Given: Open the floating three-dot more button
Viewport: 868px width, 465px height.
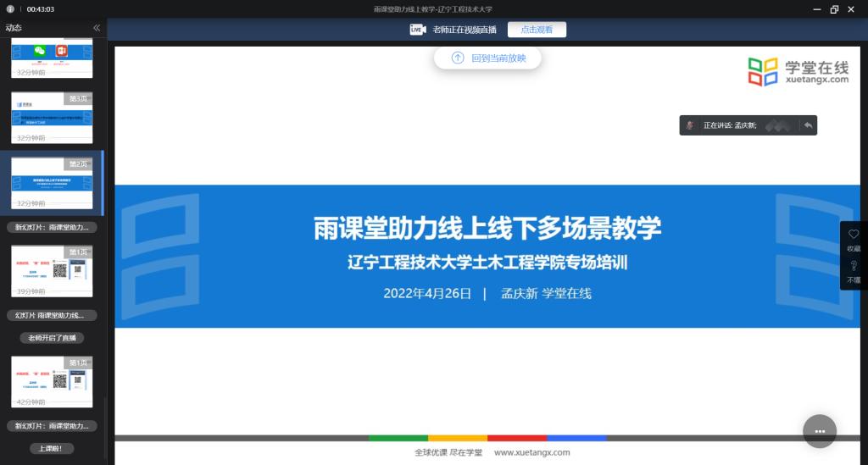Looking at the screenshot, I should click(820, 431).
